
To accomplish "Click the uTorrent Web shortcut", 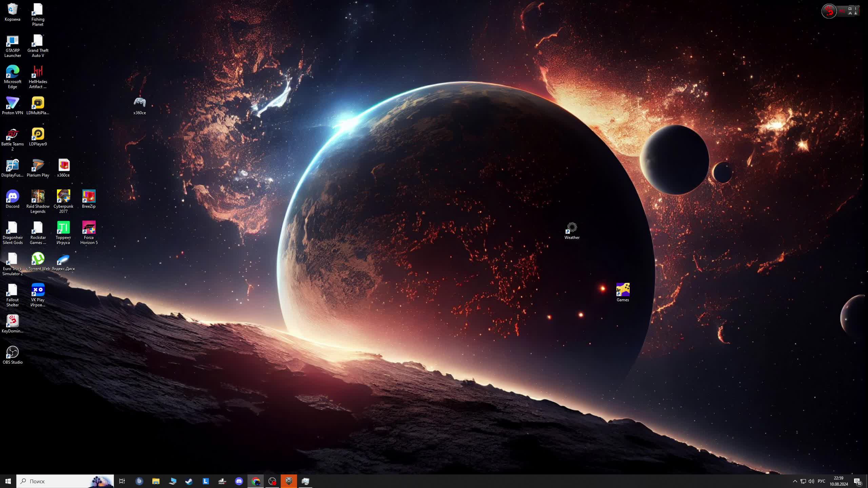I will point(38,259).
